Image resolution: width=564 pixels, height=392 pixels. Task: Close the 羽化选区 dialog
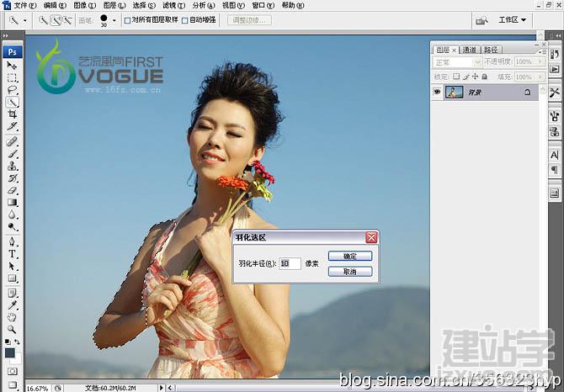tap(371, 237)
